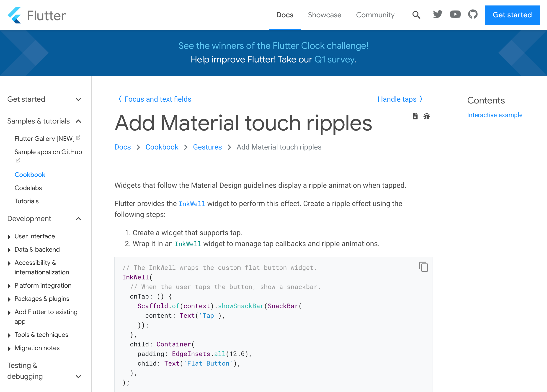
Task: Jump to Interactive example in Contents
Action: pos(495,115)
